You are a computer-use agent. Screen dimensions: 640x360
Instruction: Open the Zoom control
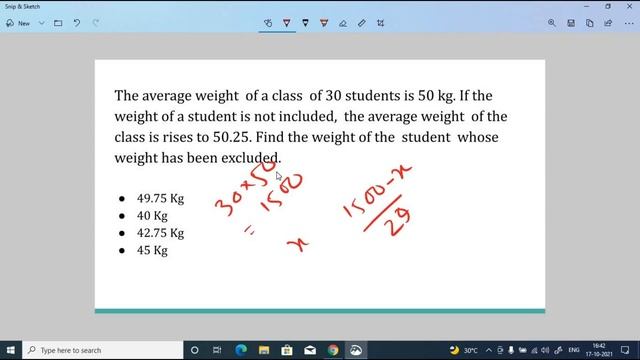pyautogui.click(x=552, y=23)
